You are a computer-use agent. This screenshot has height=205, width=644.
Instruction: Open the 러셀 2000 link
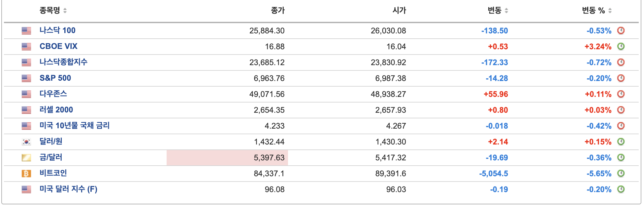tap(56, 110)
